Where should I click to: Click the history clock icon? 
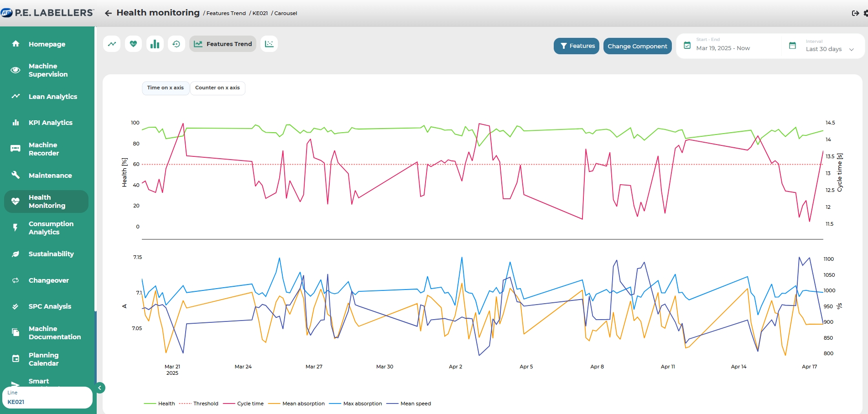pos(177,44)
